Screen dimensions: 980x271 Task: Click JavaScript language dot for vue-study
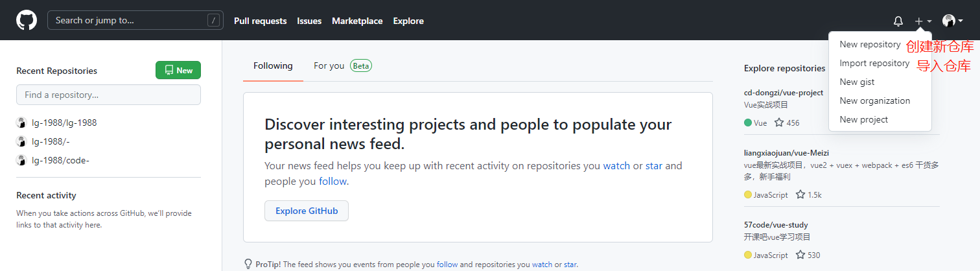click(x=748, y=255)
